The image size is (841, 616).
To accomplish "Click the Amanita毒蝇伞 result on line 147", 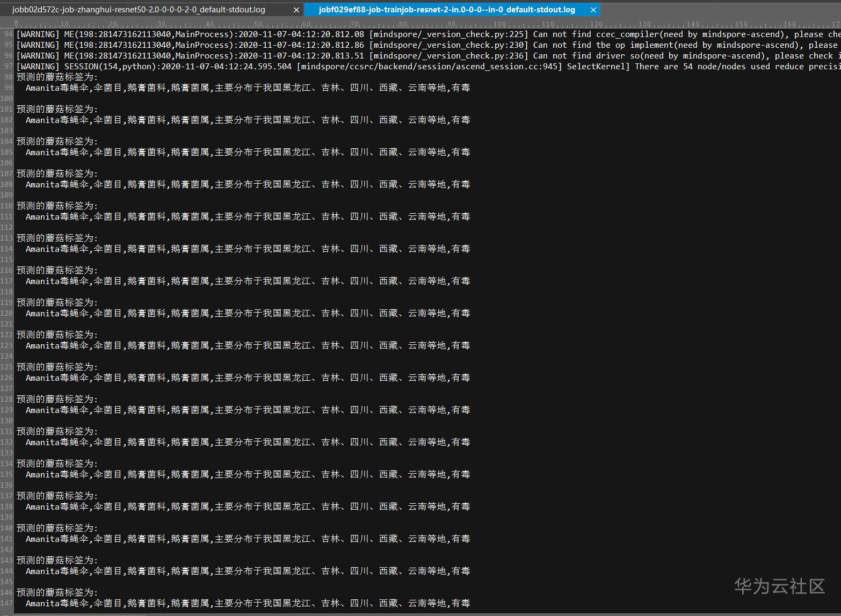I will pos(248,604).
